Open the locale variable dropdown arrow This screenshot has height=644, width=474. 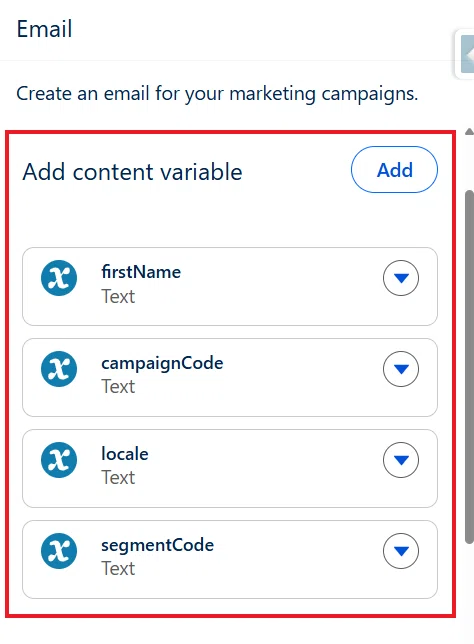pyautogui.click(x=401, y=460)
